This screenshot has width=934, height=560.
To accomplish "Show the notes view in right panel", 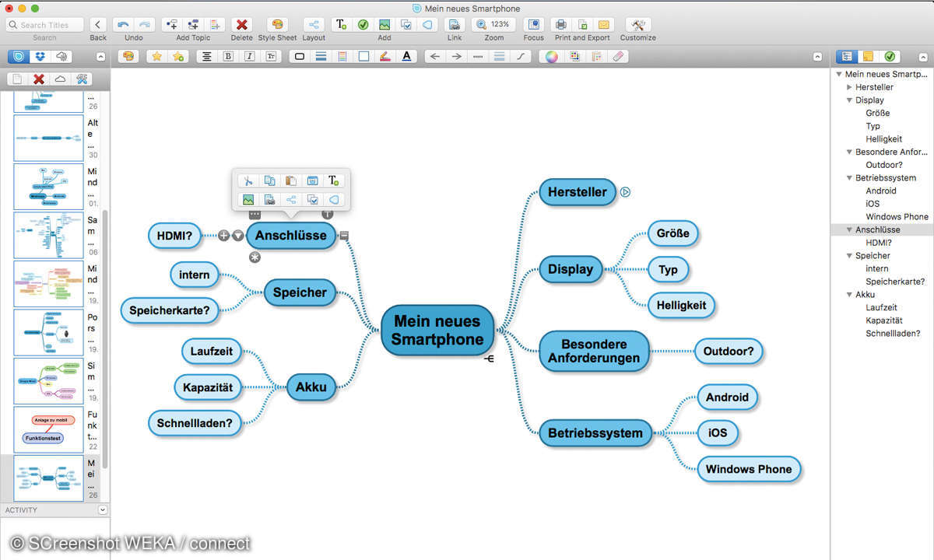I will (x=868, y=56).
